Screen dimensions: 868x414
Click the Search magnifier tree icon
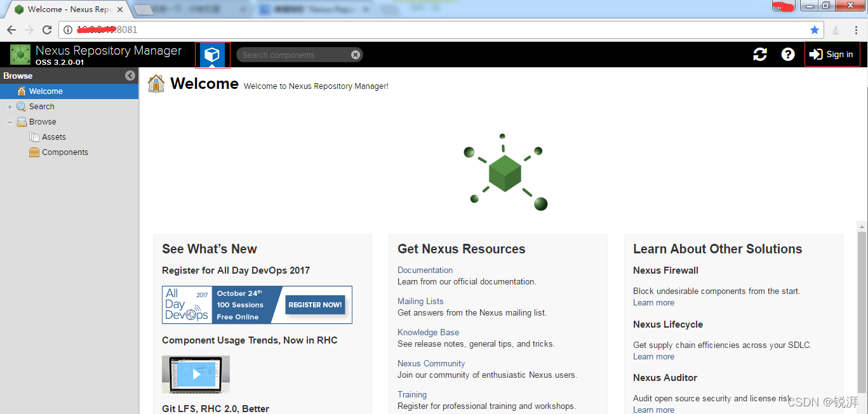(x=22, y=107)
